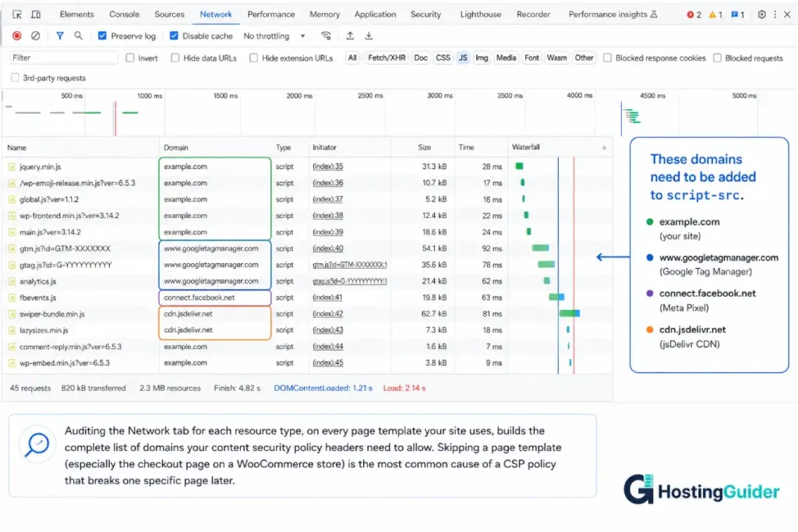Check Hide data URLs
798x532 pixels.
tap(175, 58)
